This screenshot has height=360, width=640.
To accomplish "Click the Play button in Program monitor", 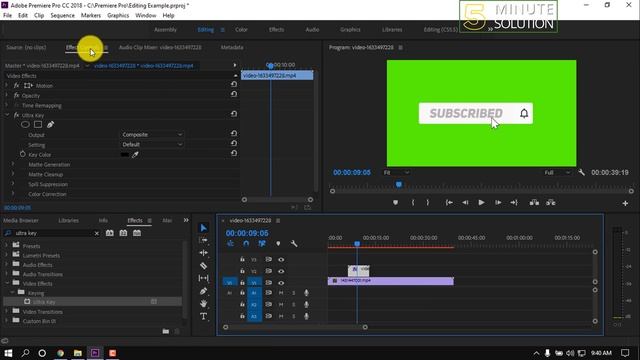I will 481,202.
